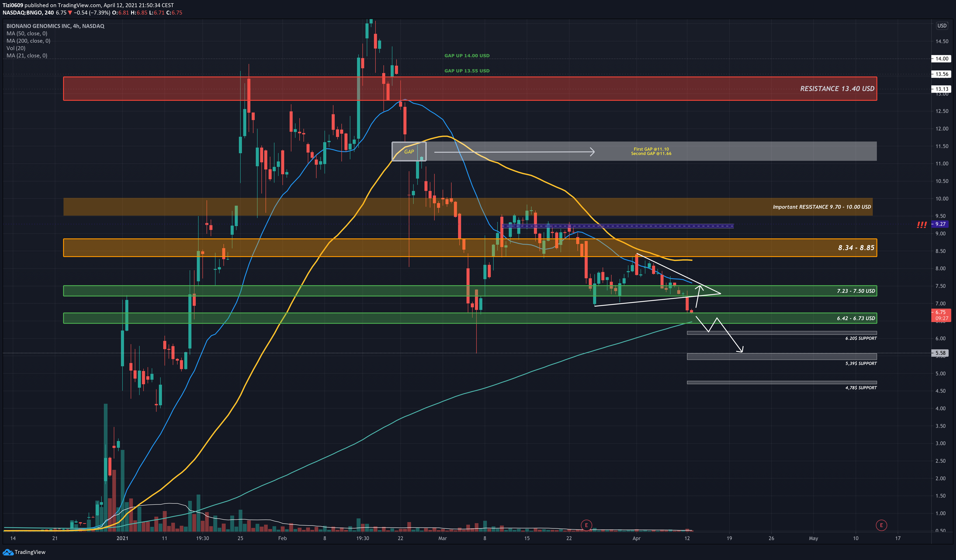Click the '4,78$ SUPPORT' label
This screenshot has height=560, width=956.
861,387
